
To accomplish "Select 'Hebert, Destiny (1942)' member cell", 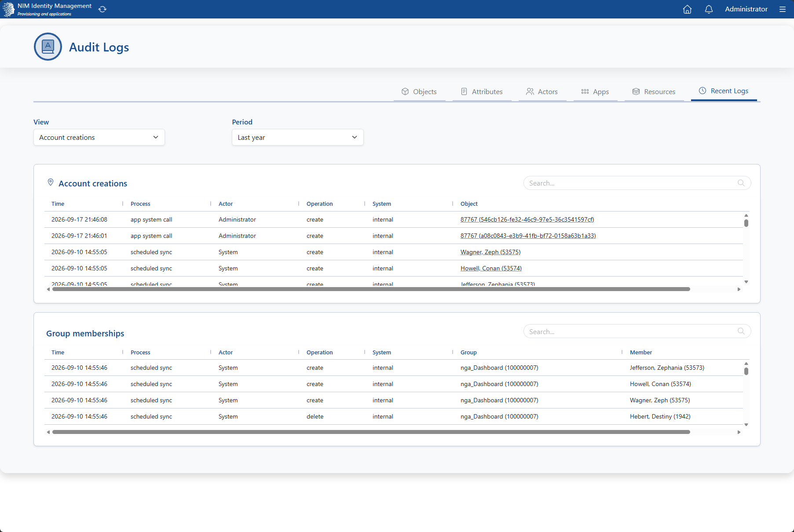I will coord(660,416).
